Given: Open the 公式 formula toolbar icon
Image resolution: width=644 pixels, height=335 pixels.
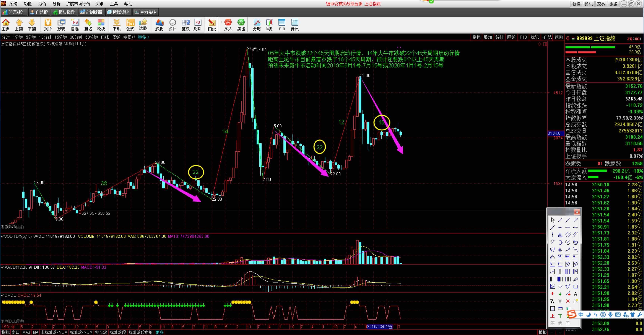Looking at the screenshot, I should [x=130, y=25].
